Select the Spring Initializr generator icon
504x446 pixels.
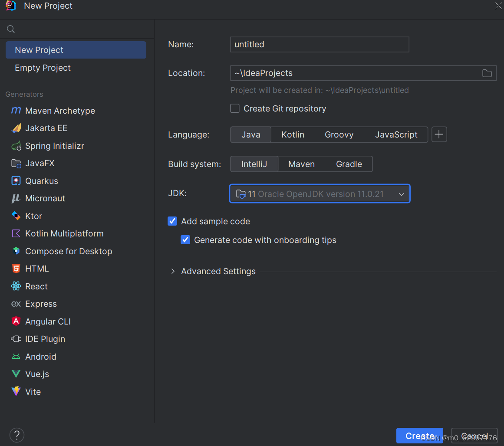click(x=16, y=146)
